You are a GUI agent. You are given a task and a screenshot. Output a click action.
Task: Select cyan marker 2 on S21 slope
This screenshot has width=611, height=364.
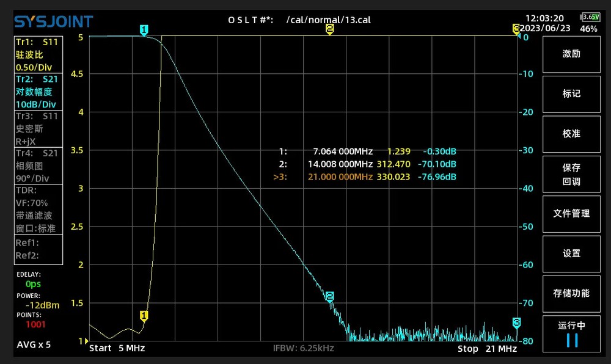click(330, 297)
